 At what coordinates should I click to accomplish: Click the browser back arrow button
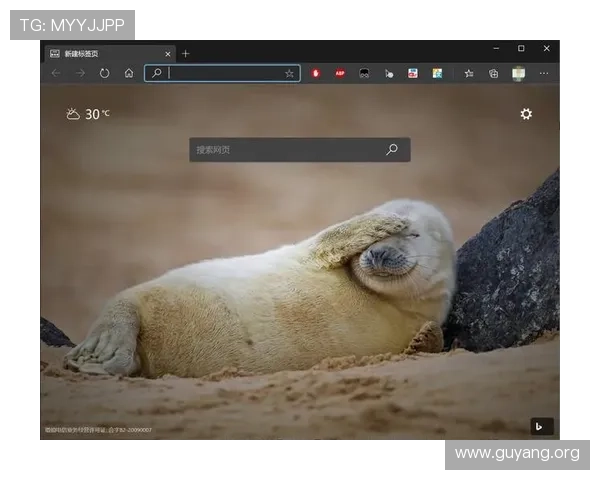point(56,73)
